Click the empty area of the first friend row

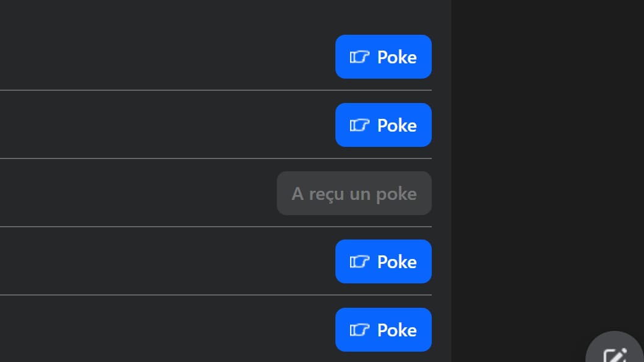pyautogui.click(x=152, y=57)
